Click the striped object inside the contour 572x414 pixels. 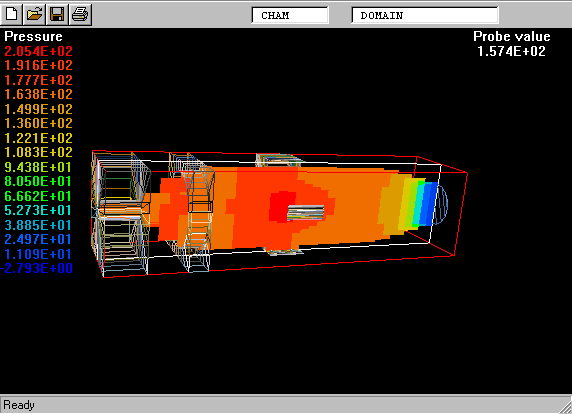pos(306,213)
